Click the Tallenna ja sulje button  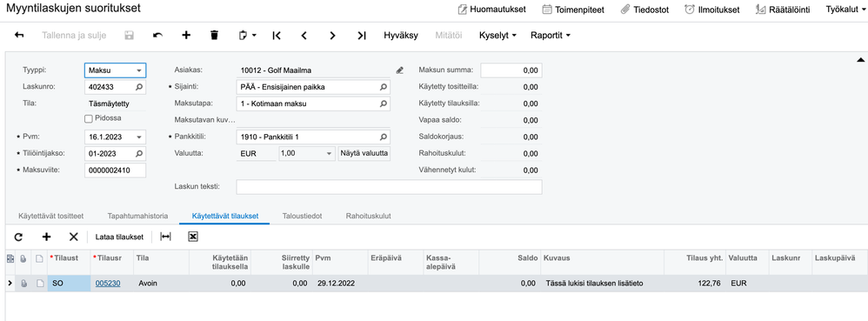(x=74, y=36)
